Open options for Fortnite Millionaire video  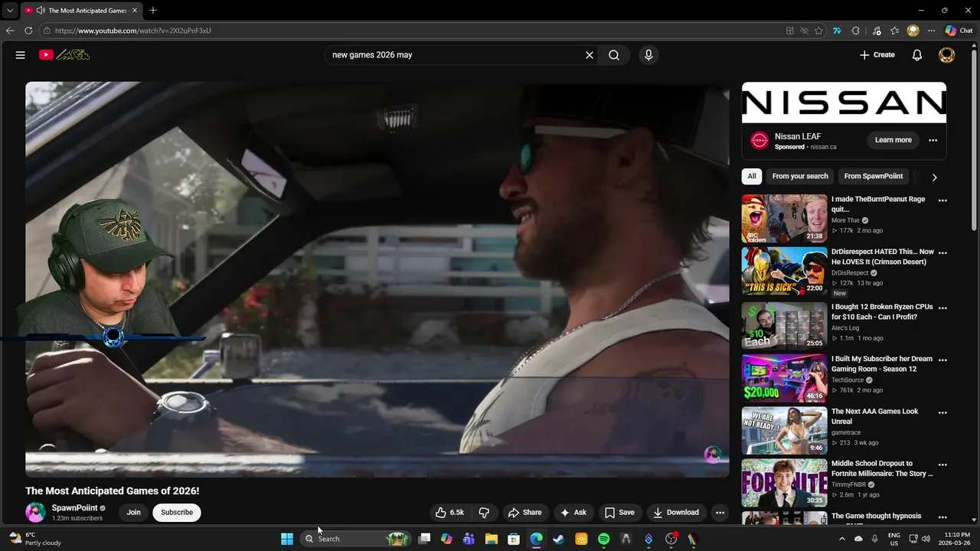(x=942, y=465)
